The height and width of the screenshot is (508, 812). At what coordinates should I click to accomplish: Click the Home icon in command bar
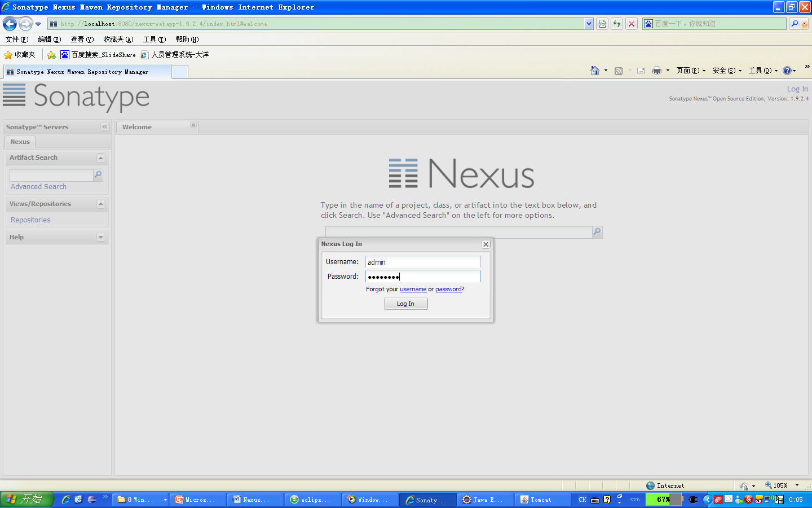pos(595,71)
